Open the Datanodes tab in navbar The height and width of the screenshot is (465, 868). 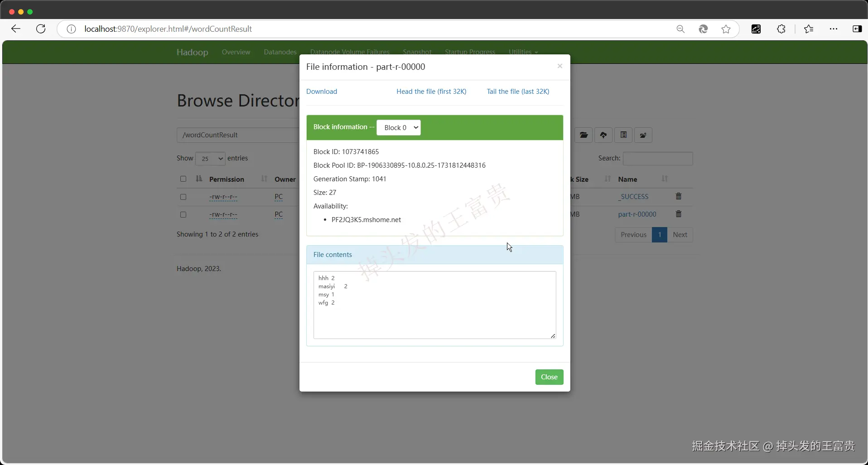click(280, 52)
